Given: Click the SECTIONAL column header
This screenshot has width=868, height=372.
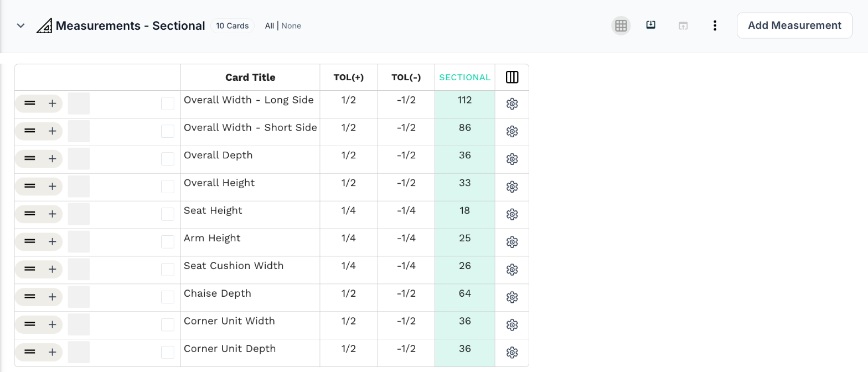Looking at the screenshot, I should coord(465,77).
